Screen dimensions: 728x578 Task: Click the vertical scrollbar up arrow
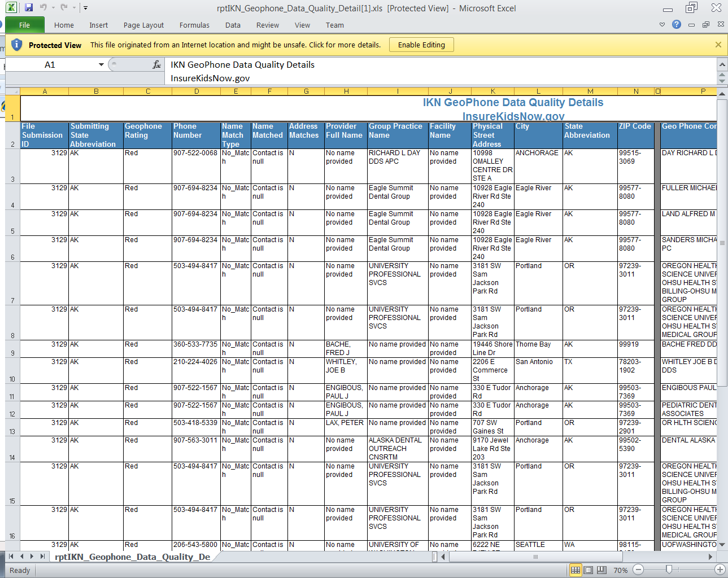pyautogui.click(x=722, y=93)
